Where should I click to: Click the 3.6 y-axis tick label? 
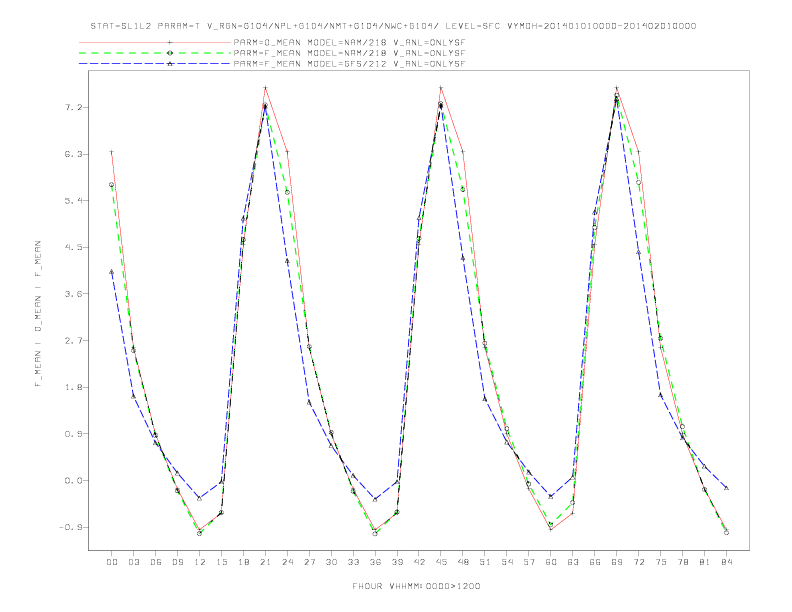72,293
